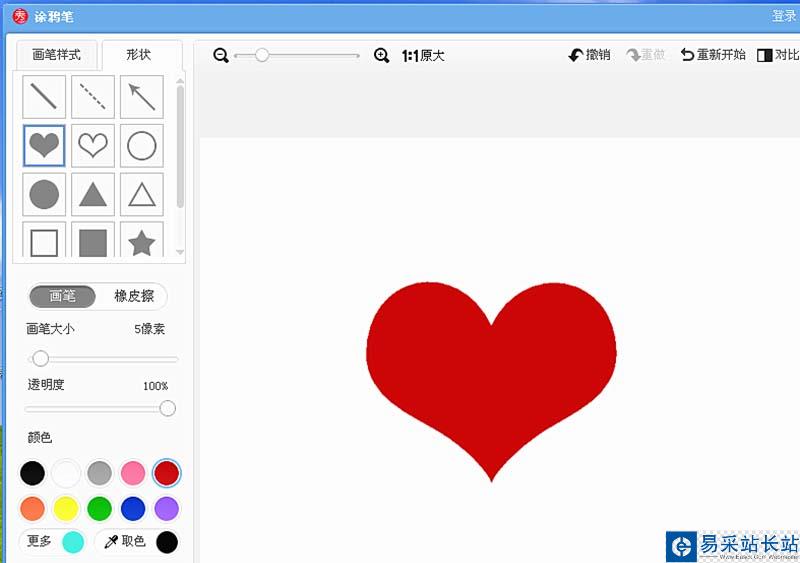
Task: Click the 涂鸦笔 app logo icon
Action: tap(20, 16)
